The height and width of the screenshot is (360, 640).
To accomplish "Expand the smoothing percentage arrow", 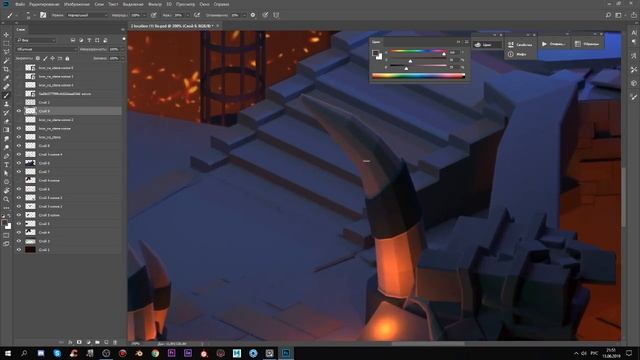I will point(244,15).
